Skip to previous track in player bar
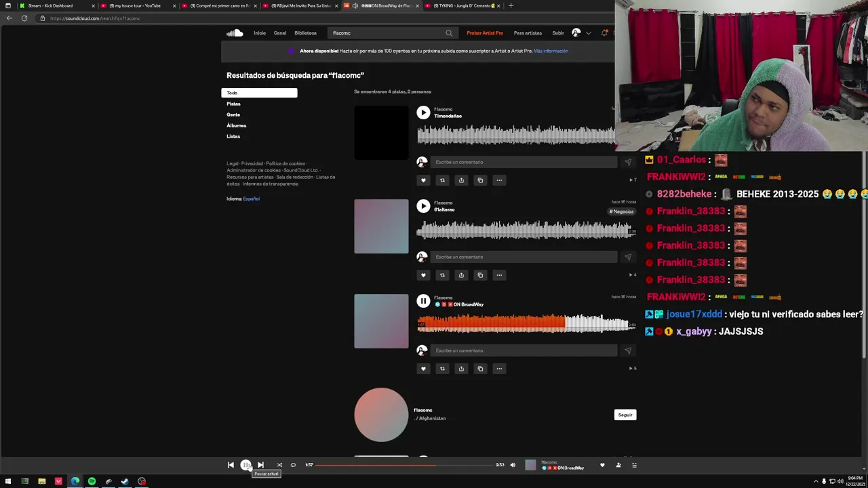 pos(231,465)
